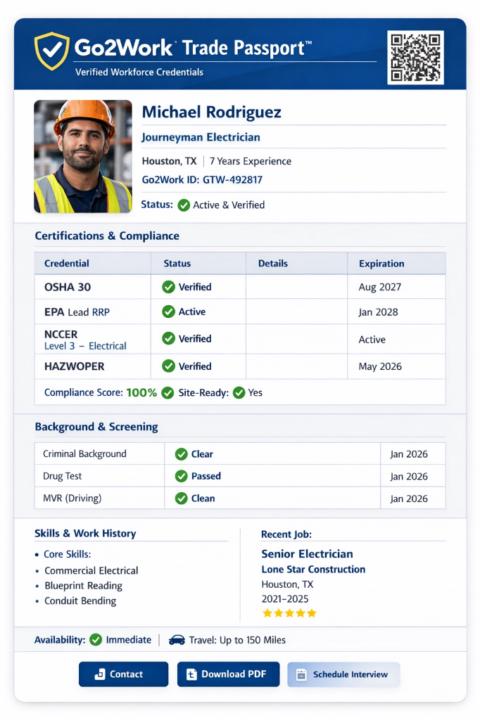
Task: Select the Go2Work ID GTW-492817 text
Action: point(202,180)
